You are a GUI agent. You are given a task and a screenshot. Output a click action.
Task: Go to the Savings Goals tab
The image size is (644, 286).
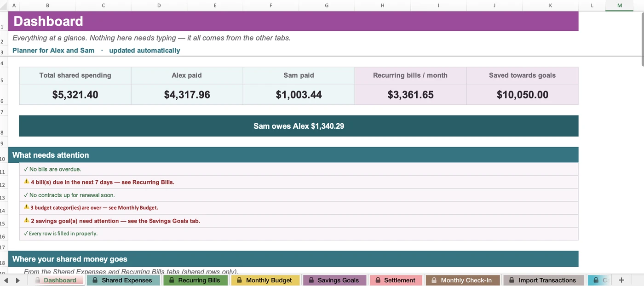pos(334,280)
